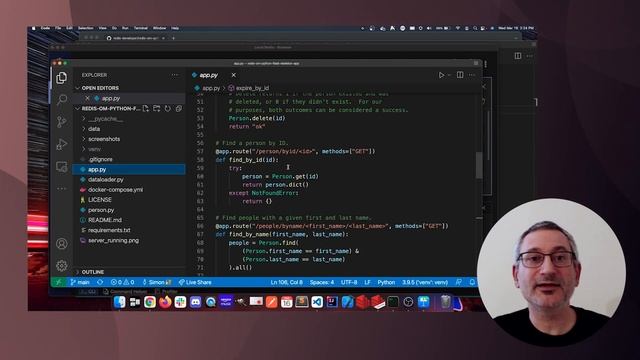Launch Google Chrome from the Dock
This screenshot has height=360, width=640.
(150, 302)
